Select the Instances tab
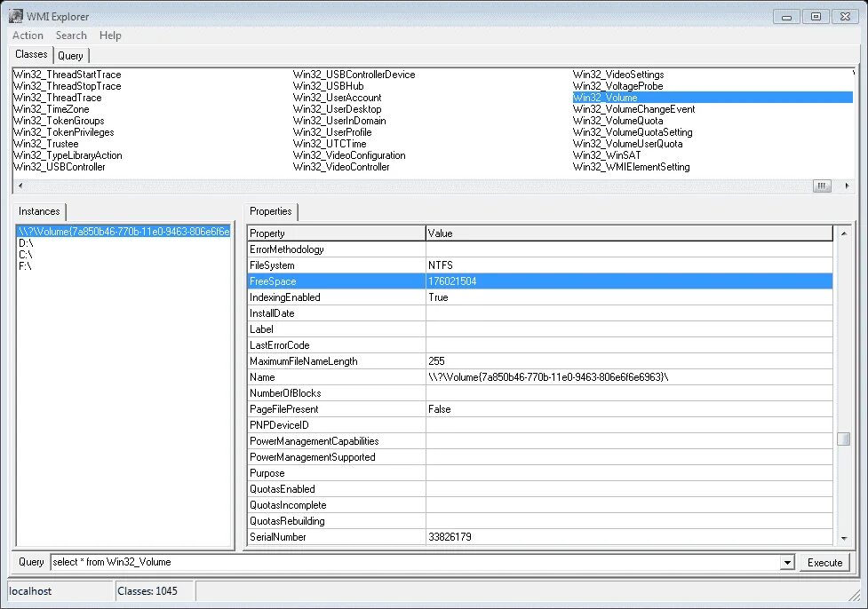 [x=39, y=211]
